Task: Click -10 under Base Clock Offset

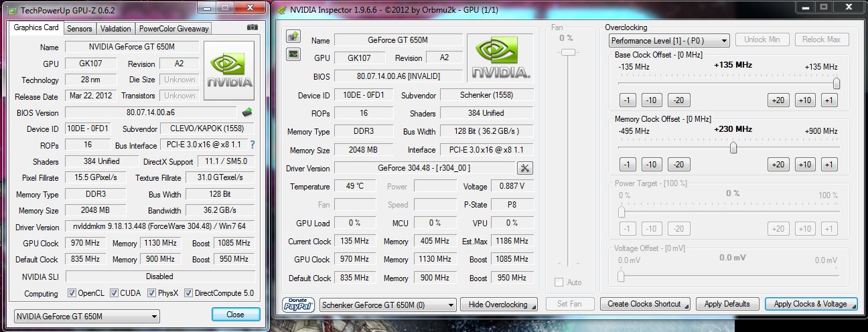Action: click(652, 100)
